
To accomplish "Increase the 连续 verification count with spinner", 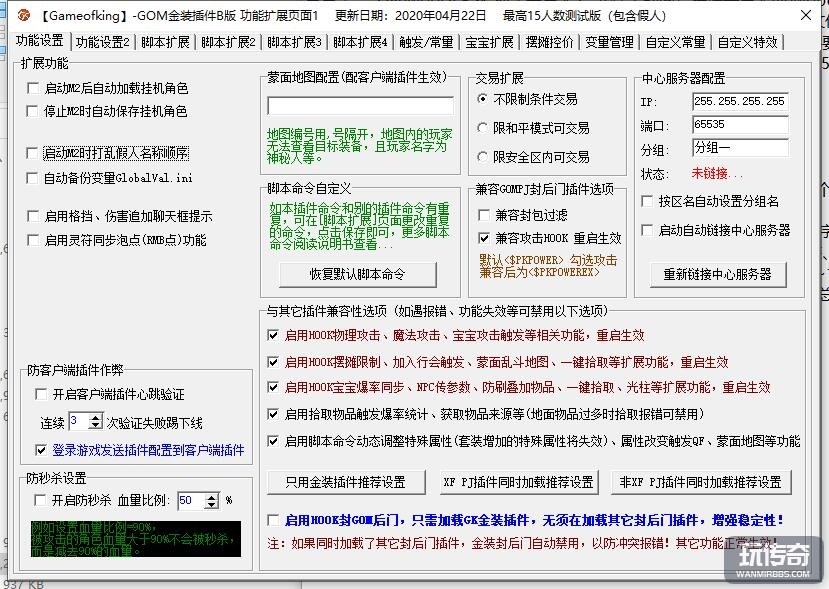I will [x=95, y=418].
